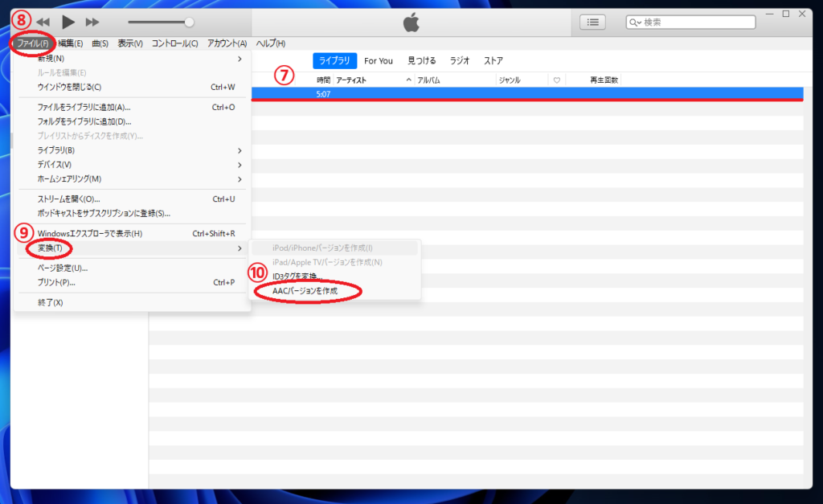Screen dimensions: 823x504
Task: Choose ID3タグを変換... submenu item
Action: [334, 277]
